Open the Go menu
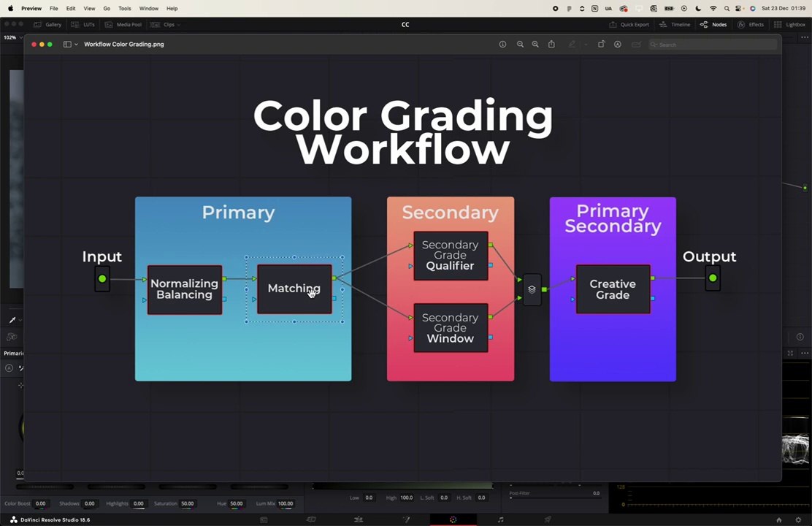The width and height of the screenshot is (812, 526). (x=107, y=8)
